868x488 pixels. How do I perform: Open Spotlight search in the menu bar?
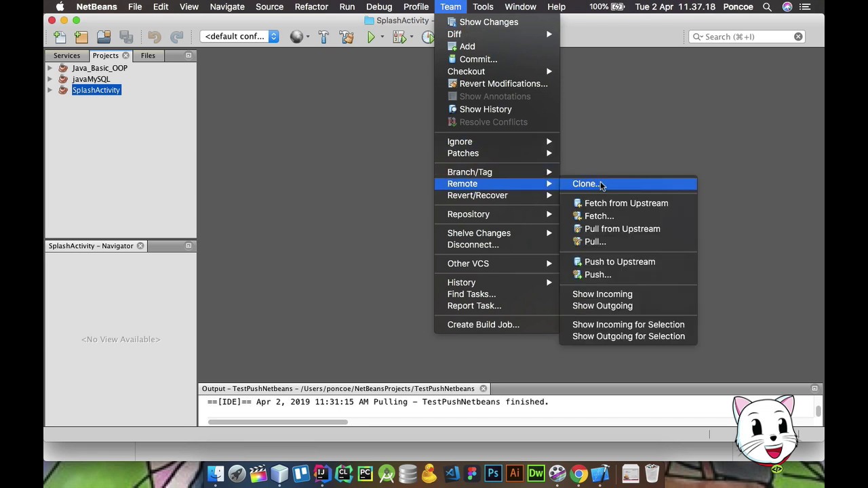point(767,7)
